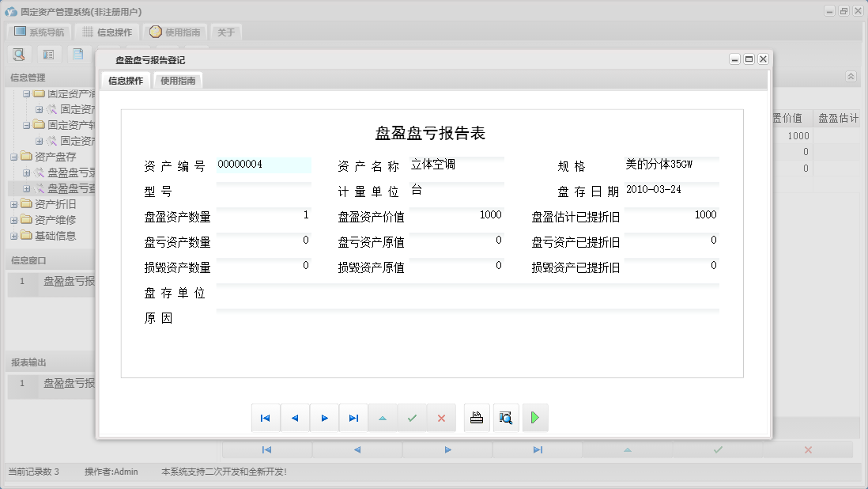The height and width of the screenshot is (489, 868).
Task: Switch to the 使用指南 tab in the dialog
Action: pyautogui.click(x=178, y=80)
